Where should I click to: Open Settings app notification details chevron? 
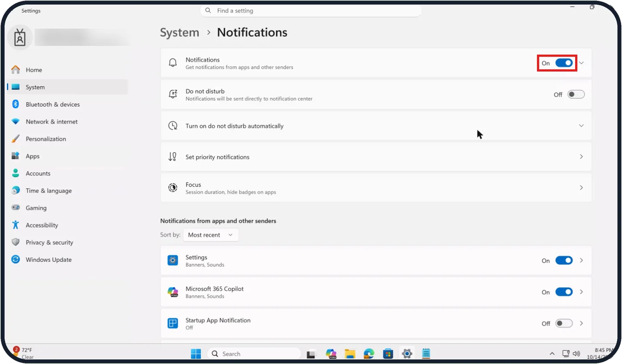[582, 260]
